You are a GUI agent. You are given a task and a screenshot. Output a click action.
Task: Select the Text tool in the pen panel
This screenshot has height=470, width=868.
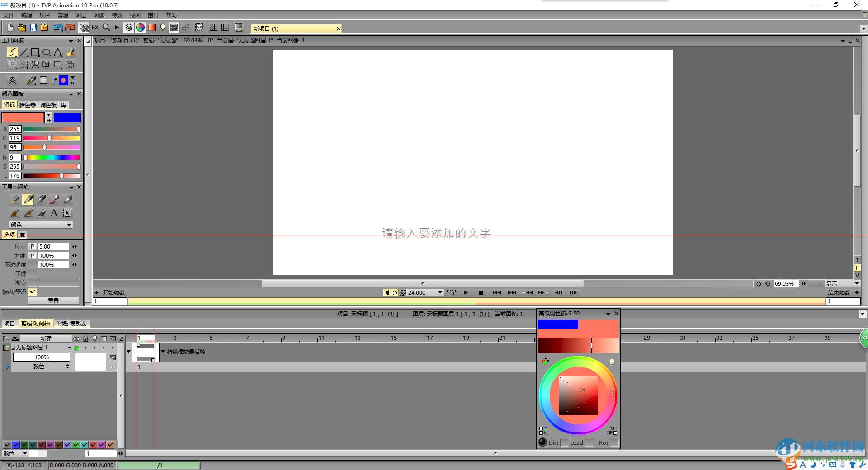click(x=54, y=213)
